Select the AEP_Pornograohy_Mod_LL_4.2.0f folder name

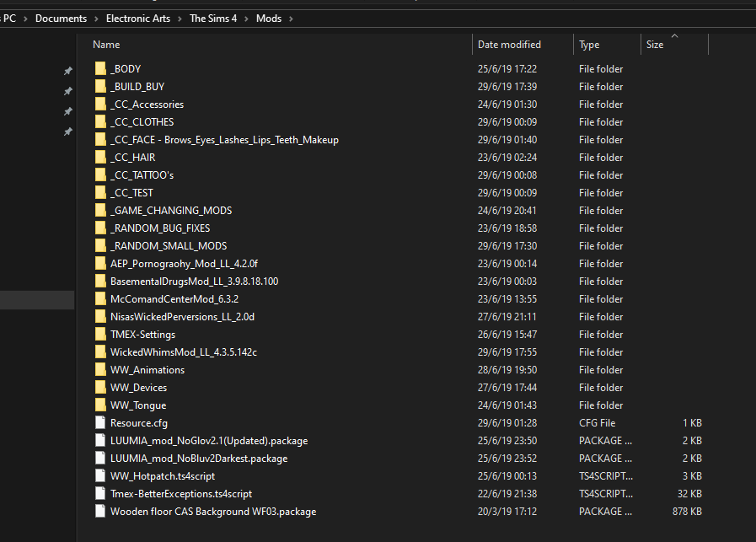pyautogui.click(x=184, y=264)
